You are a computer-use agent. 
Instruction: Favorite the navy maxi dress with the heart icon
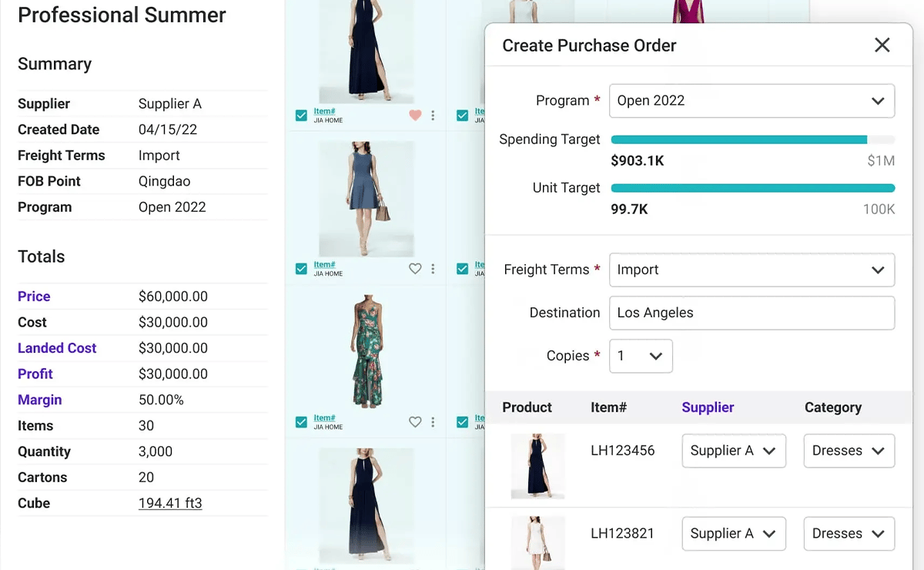pyautogui.click(x=415, y=114)
